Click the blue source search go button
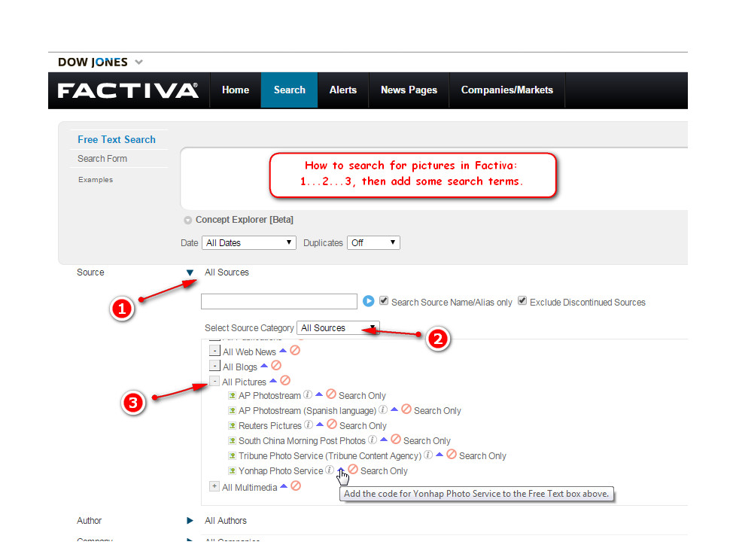730x560 pixels. [368, 301]
